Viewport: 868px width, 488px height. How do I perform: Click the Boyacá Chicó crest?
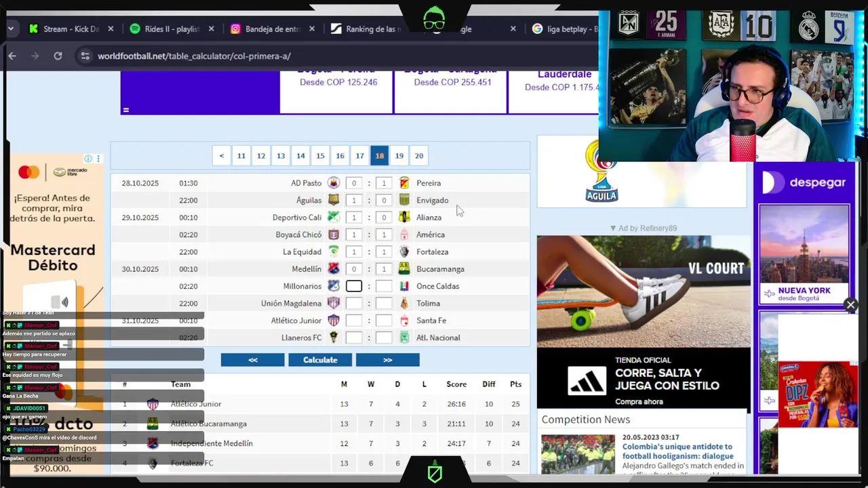pyautogui.click(x=333, y=235)
